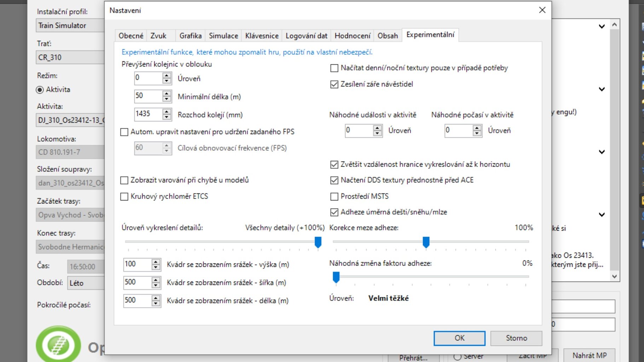Open the Simulace tab
644x362 pixels.
pyautogui.click(x=223, y=36)
